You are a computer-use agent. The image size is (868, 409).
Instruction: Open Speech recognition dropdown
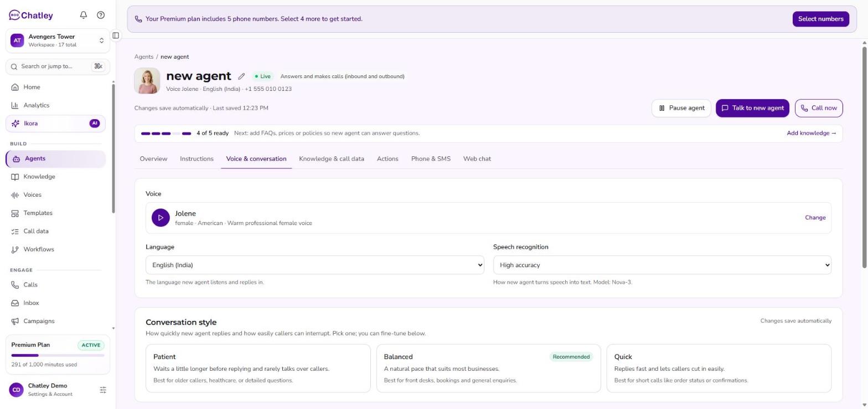[662, 265]
